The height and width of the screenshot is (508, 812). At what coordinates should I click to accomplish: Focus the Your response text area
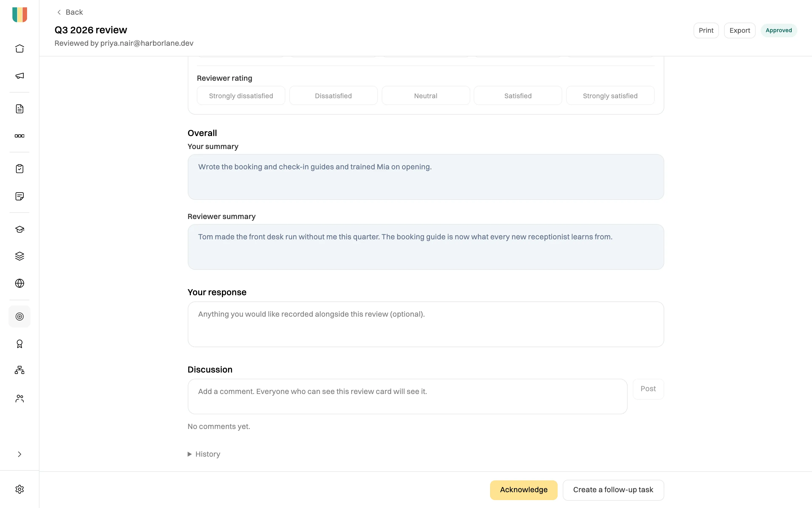point(425,324)
